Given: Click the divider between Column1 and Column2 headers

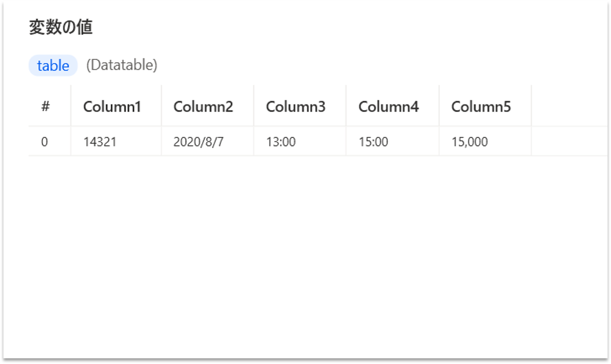Looking at the screenshot, I should 162,107.
